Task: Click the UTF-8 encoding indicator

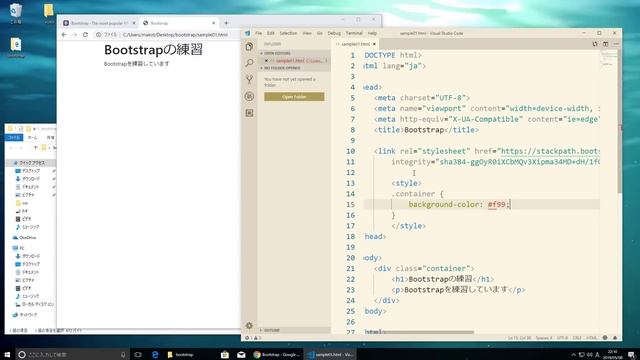Action: click(x=562, y=338)
